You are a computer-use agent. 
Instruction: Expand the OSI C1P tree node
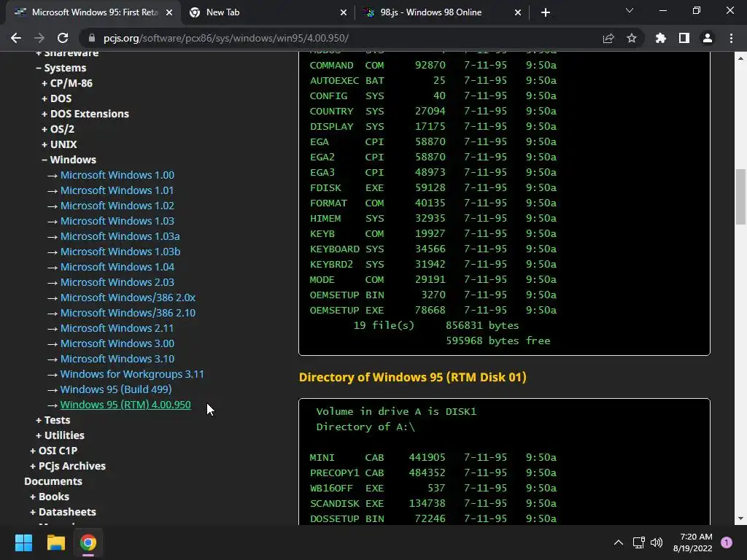[53, 451]
